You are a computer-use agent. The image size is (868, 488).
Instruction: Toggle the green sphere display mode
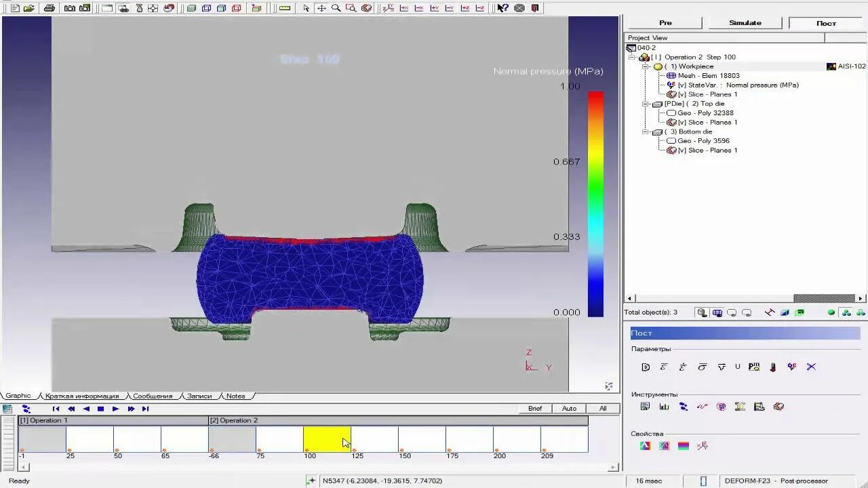[831, 312]
